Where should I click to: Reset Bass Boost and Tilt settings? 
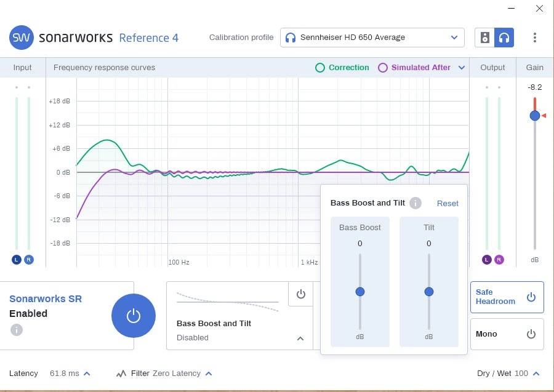[x=448, y=204]
